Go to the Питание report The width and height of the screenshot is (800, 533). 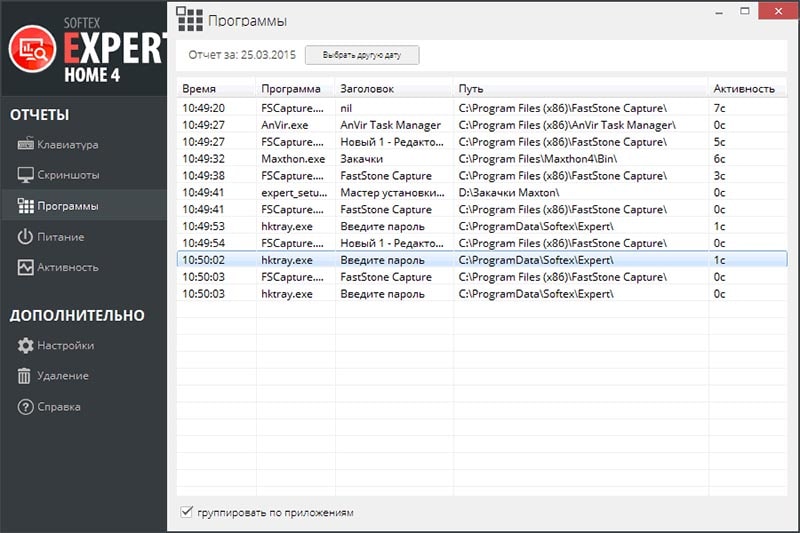[61, 237]
